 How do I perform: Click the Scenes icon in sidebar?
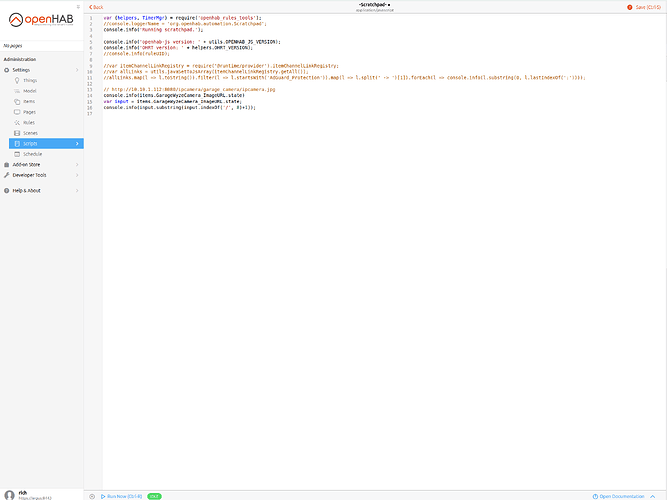tap(17, 133)
